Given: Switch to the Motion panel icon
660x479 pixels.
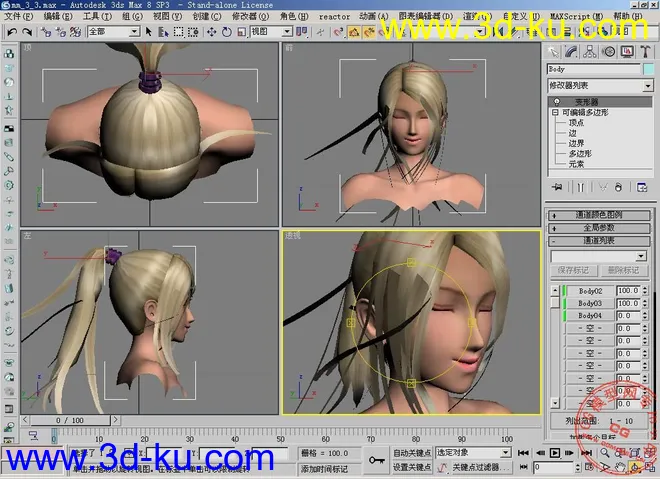Looking at the screenshot, I should pos(608,52).
